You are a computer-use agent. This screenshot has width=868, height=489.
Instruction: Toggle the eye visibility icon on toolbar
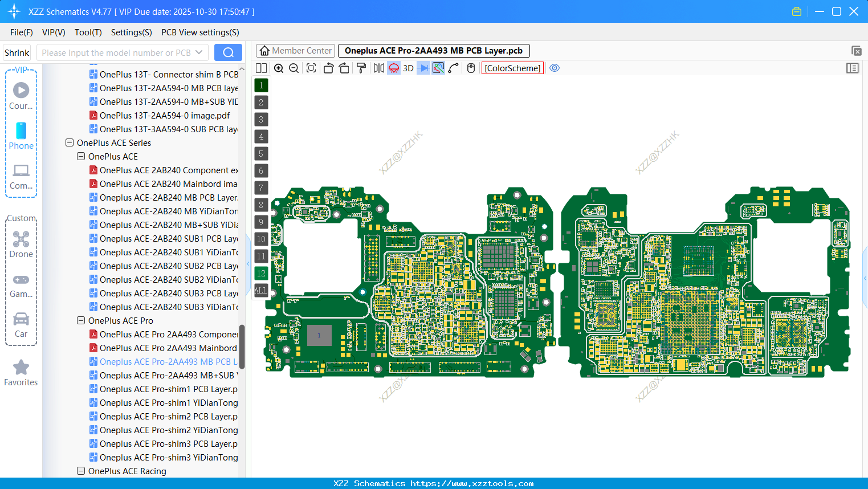pyautogui.click(x=555, y=68)
